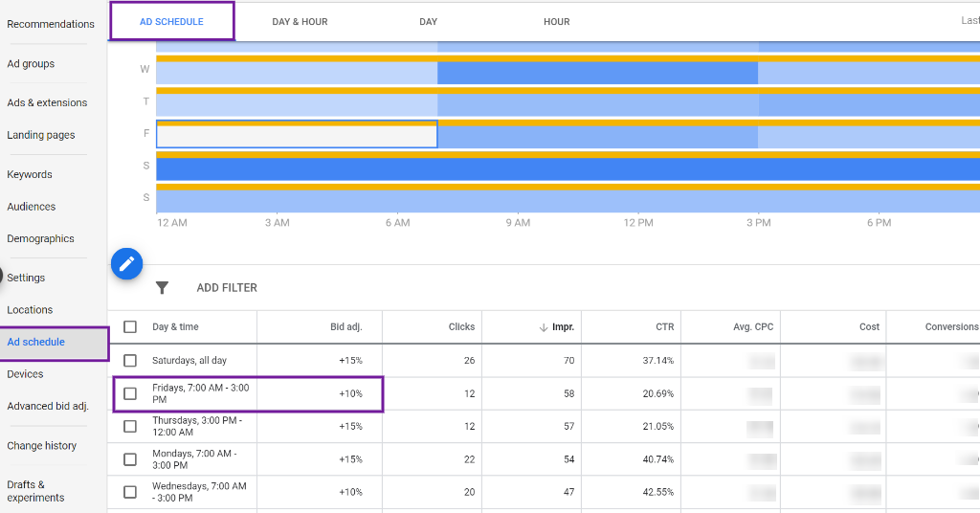
Task: Click the Wednesday dark blue 7 AM–3 PM block
Action: [x=597, y=74]
